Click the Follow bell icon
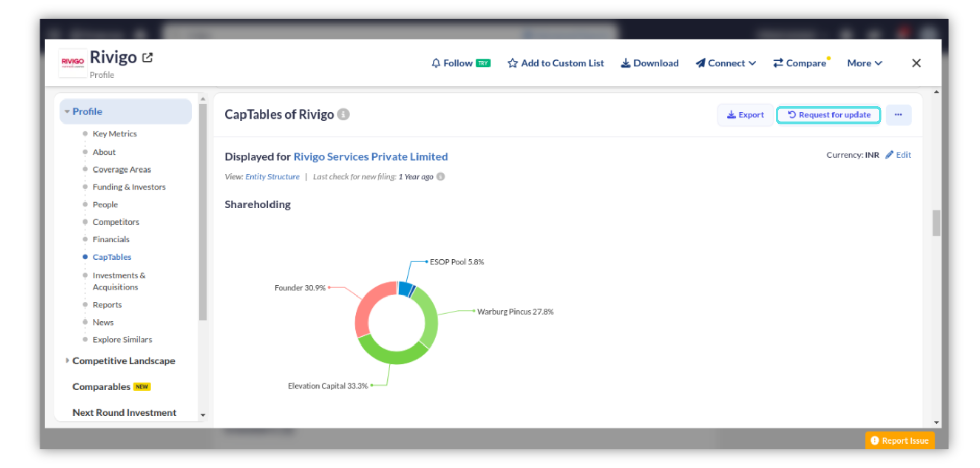 pos(436,63)
